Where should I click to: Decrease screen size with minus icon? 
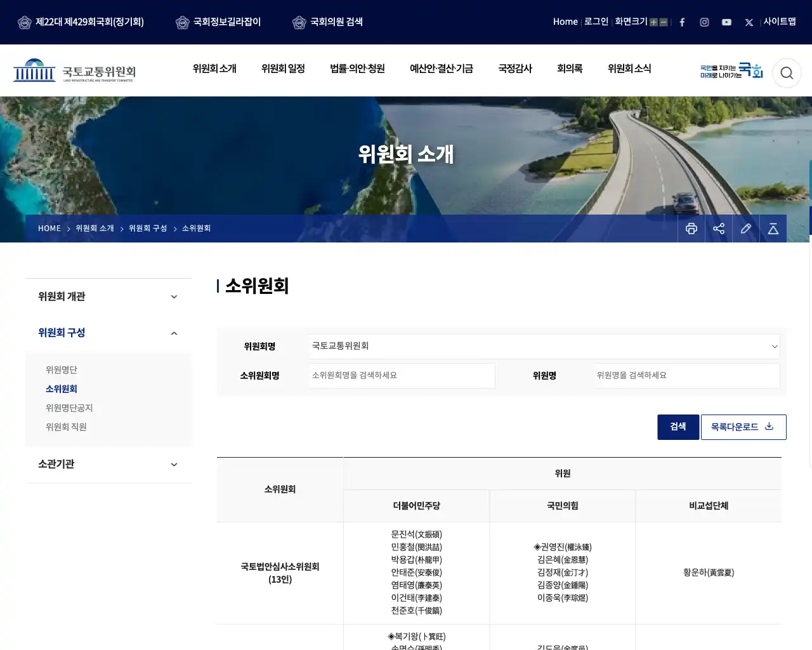pyautogui.click(x=664, y=22)
